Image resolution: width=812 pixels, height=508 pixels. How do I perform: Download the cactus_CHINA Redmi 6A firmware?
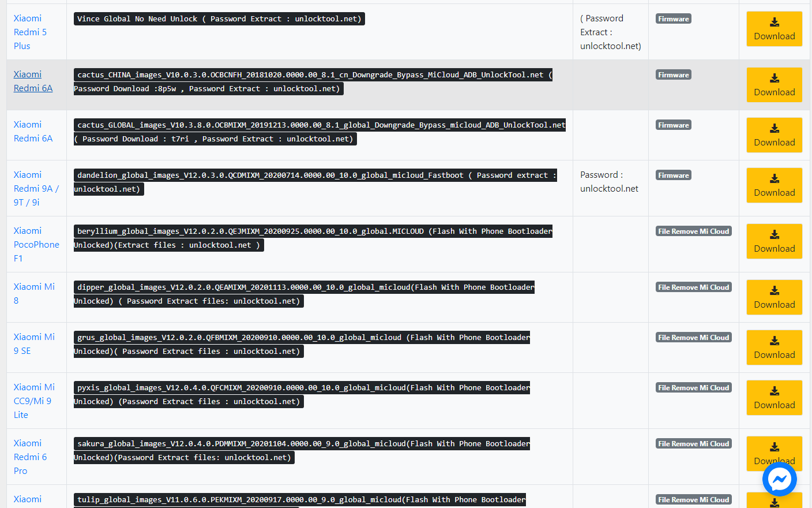pos(774,85)
